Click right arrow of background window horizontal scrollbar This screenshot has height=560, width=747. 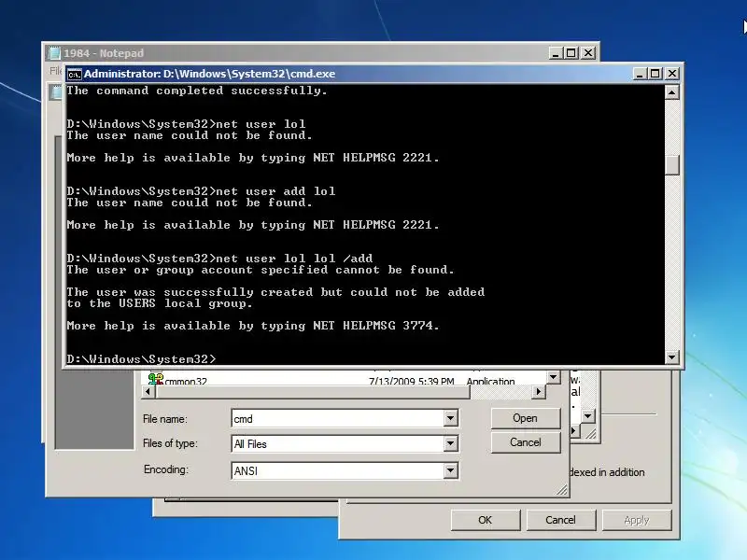tap(573, 431)
